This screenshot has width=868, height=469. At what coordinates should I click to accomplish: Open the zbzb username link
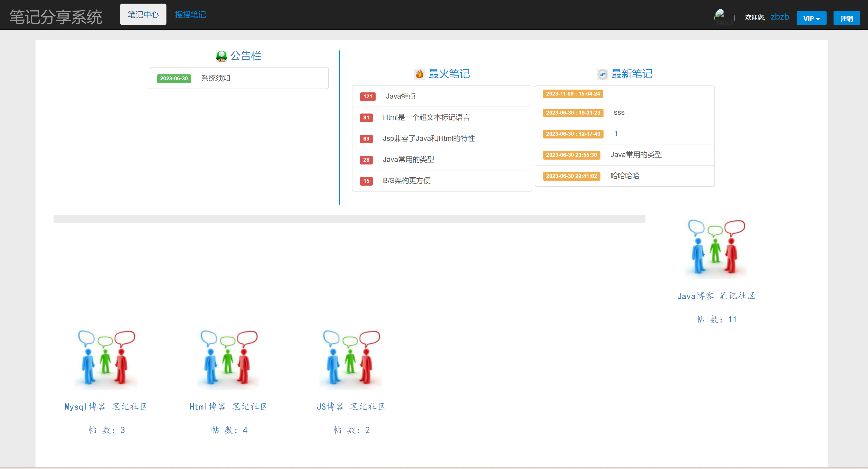click(780, 16)
